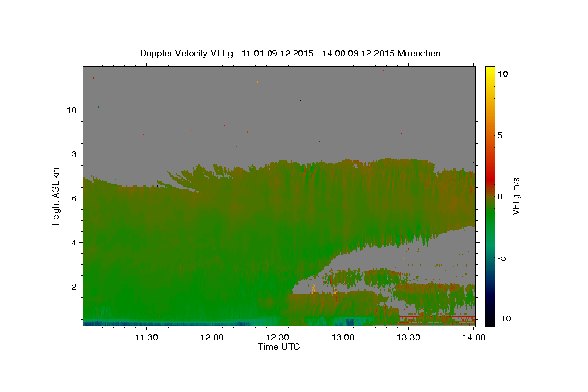Click the 11:30 time tick label
Image resolution: width=588 pixels, height=392 pixels.
147,337
